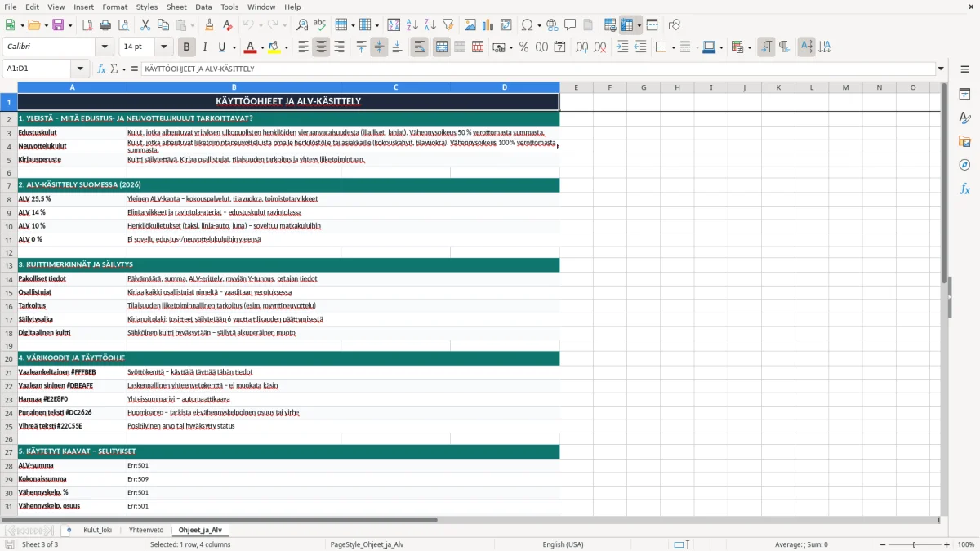Open Sidebar Settings menu
Image resolution: width=980 pixels, height=551 pixels.
click(x=964, y=69)
